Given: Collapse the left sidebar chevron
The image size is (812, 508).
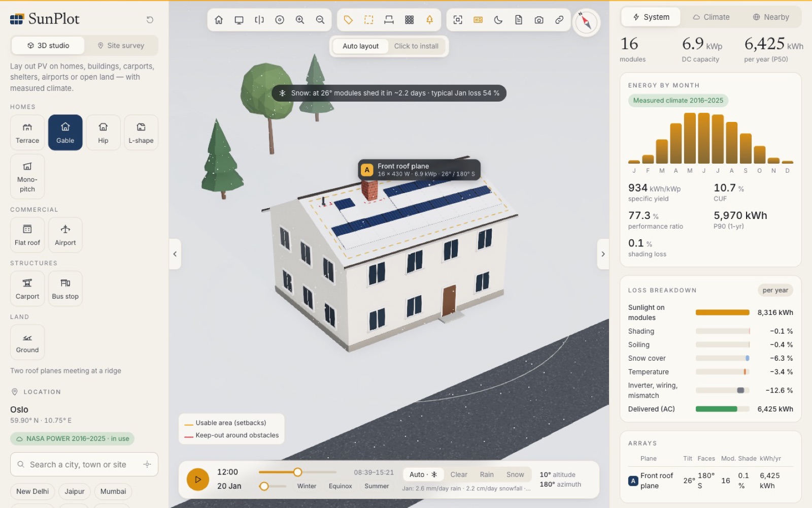Looking at the screenshot, I should coord(175,254).
